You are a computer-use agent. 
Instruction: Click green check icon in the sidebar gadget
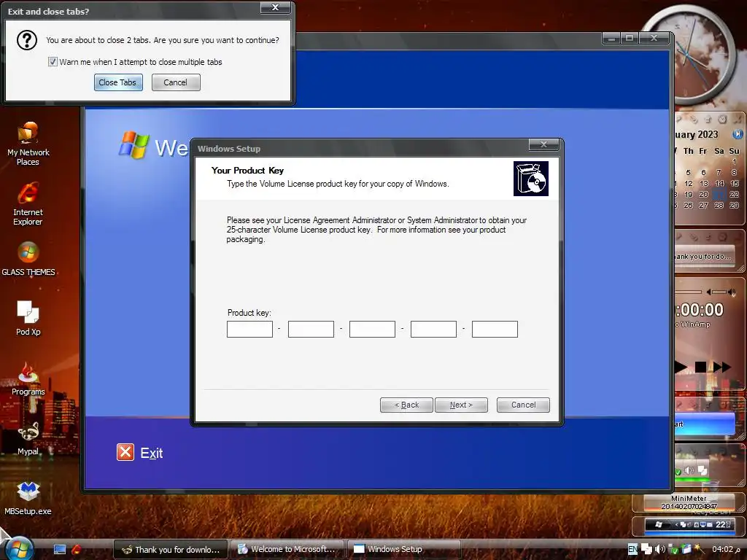coord(678,472)
